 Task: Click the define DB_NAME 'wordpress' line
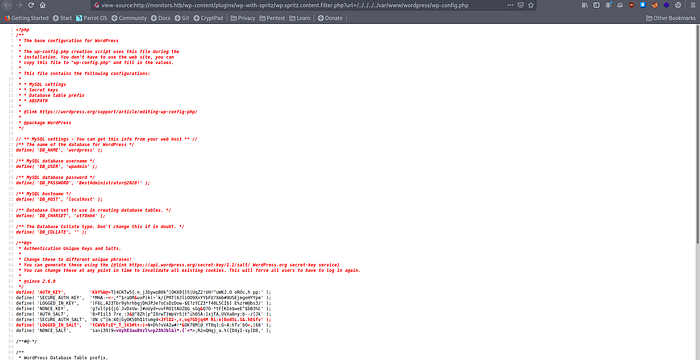(59, 150)
